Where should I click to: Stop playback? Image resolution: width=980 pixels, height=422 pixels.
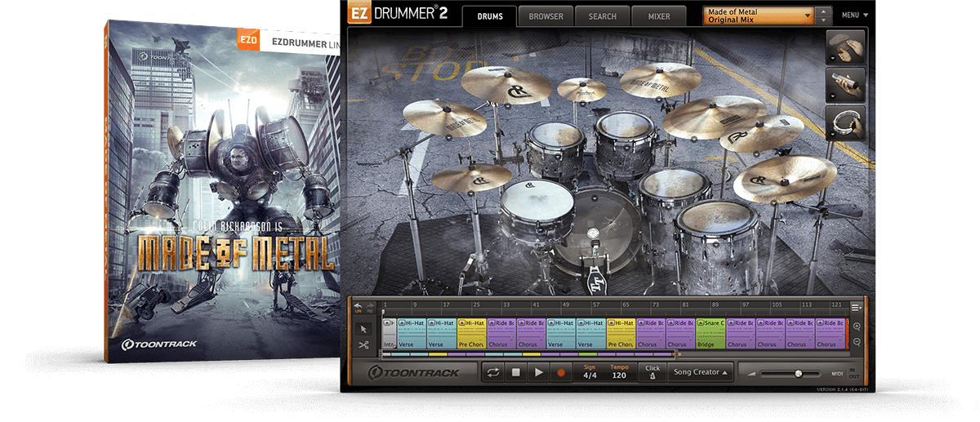click(515, 372)
